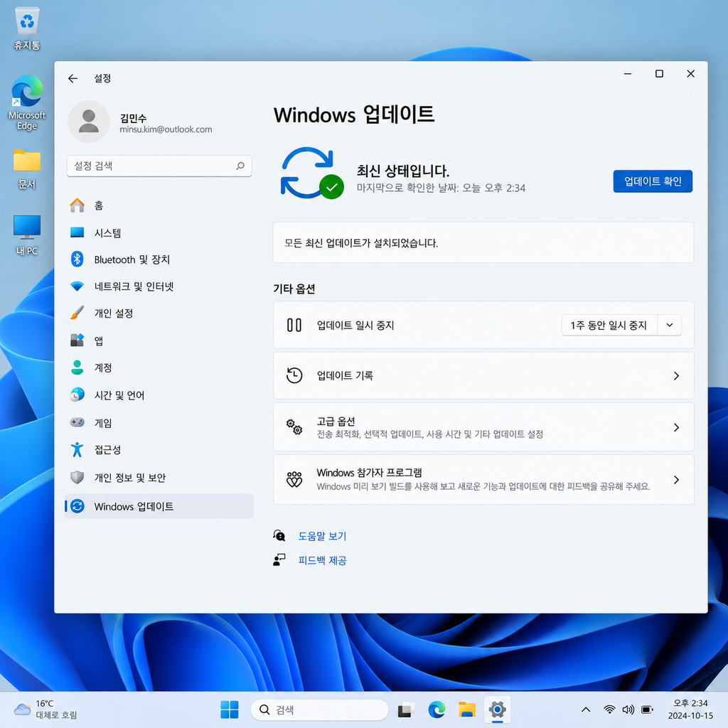Open Edge from the taskbar

tap(437, 710)
